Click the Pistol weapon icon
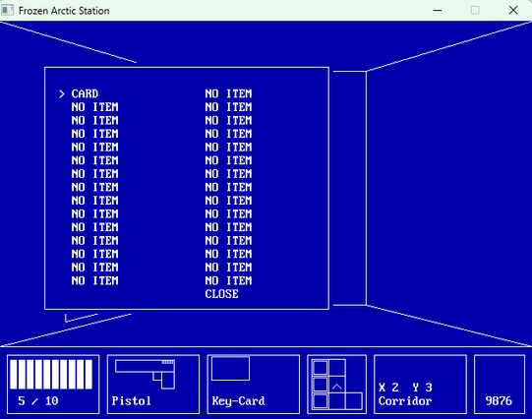532x419 pixels. (145, 374)
